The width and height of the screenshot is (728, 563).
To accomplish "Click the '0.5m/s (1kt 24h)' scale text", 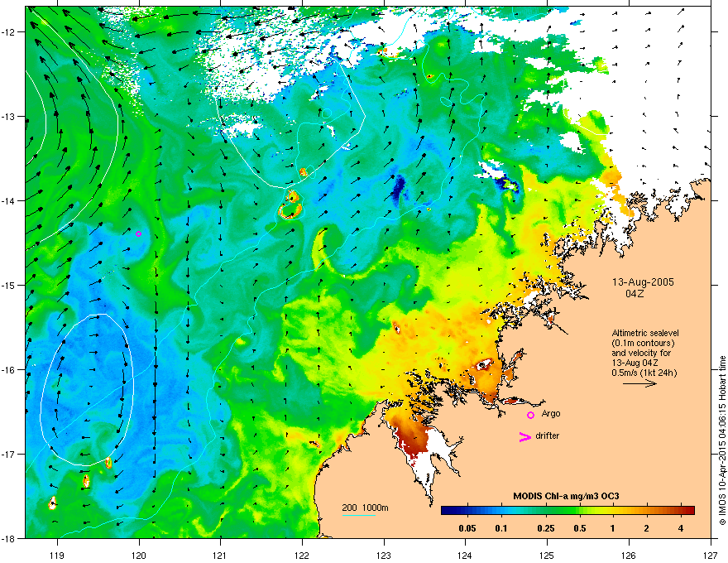I will 644,373.
